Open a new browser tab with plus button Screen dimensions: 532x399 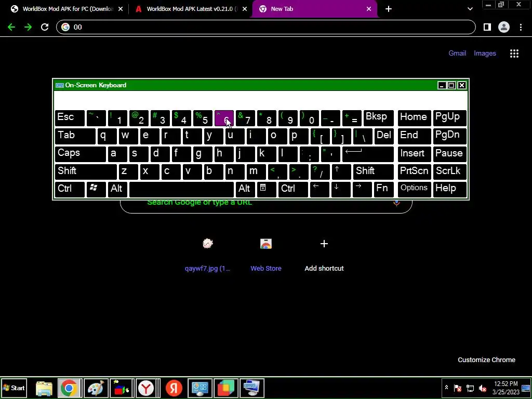(389, 9)
